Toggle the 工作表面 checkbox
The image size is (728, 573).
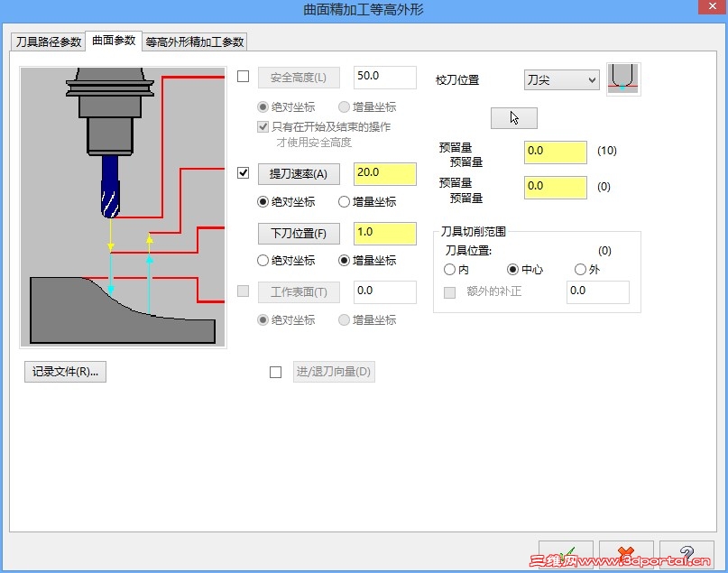coord(243,291)
